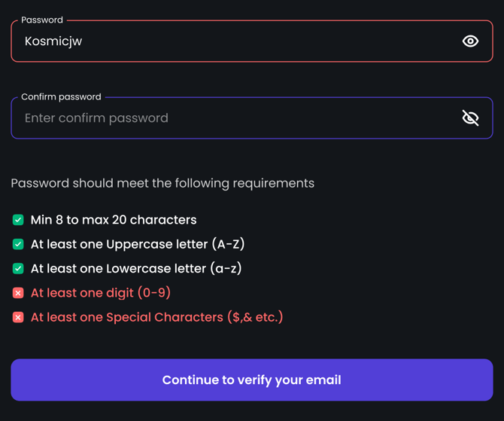The image size is (504, 421).
Task: Click 'Password should meet the following requirements' heading
Action: click(162, 183)
